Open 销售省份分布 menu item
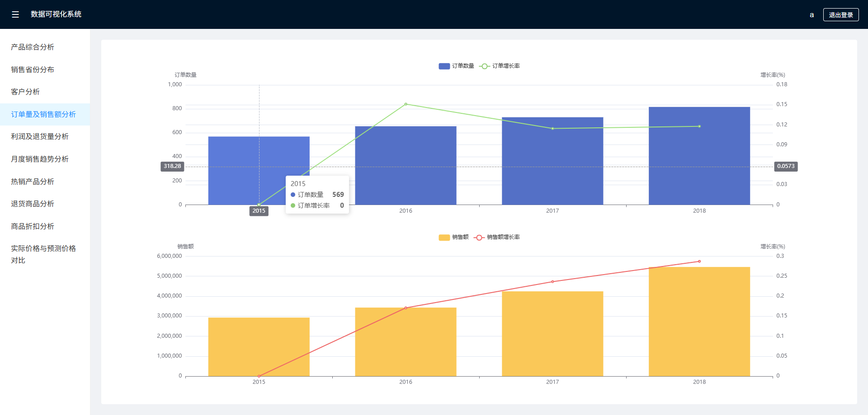This screenshot has height=415, width=868. coord(45,70)
